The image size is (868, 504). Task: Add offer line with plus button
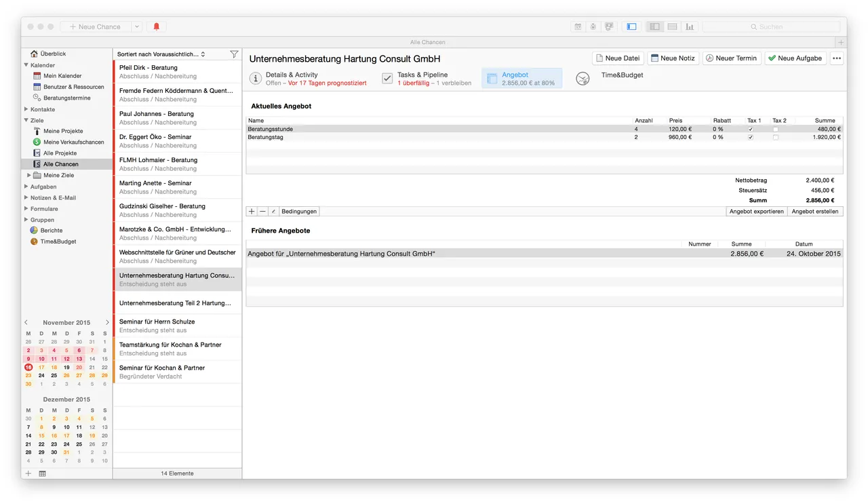click(252, 212)
